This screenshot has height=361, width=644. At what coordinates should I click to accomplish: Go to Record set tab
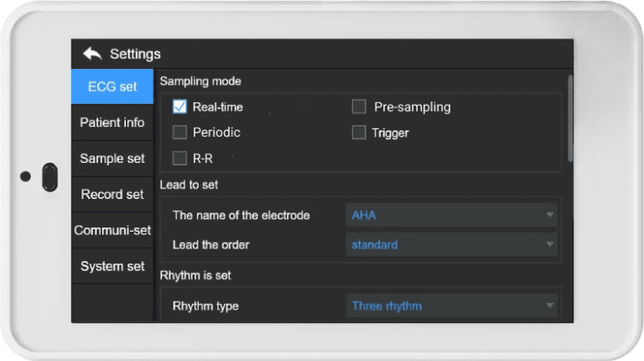click(112, 195)
